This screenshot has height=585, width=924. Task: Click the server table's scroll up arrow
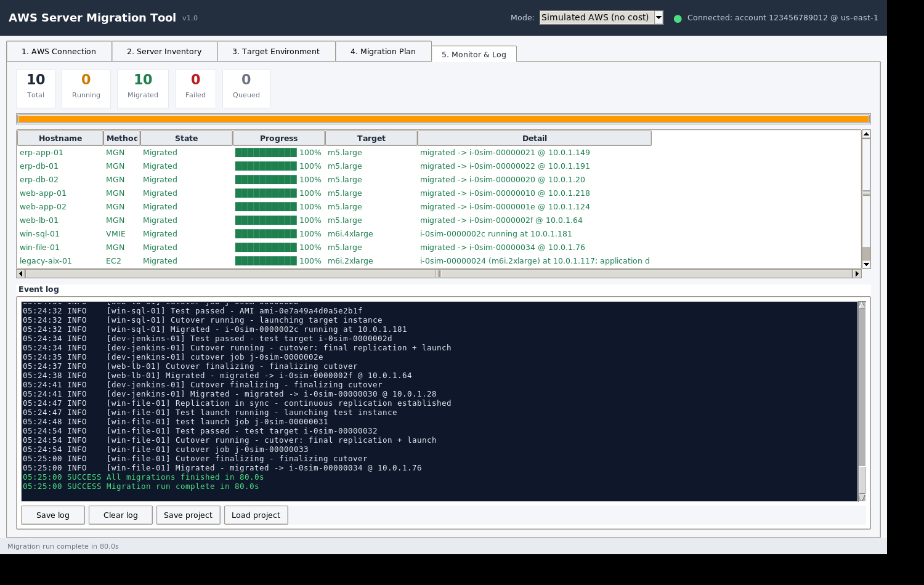click(866, 134)
